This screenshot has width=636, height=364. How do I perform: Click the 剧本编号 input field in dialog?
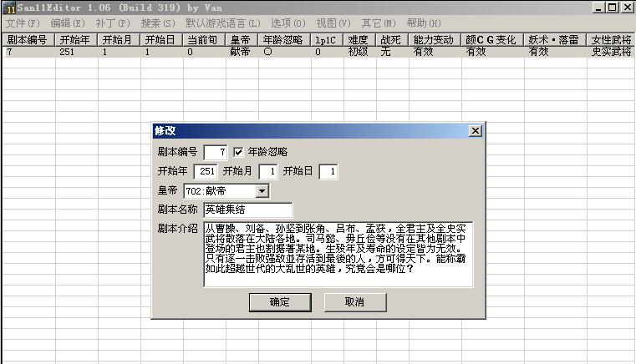[215, 152]
